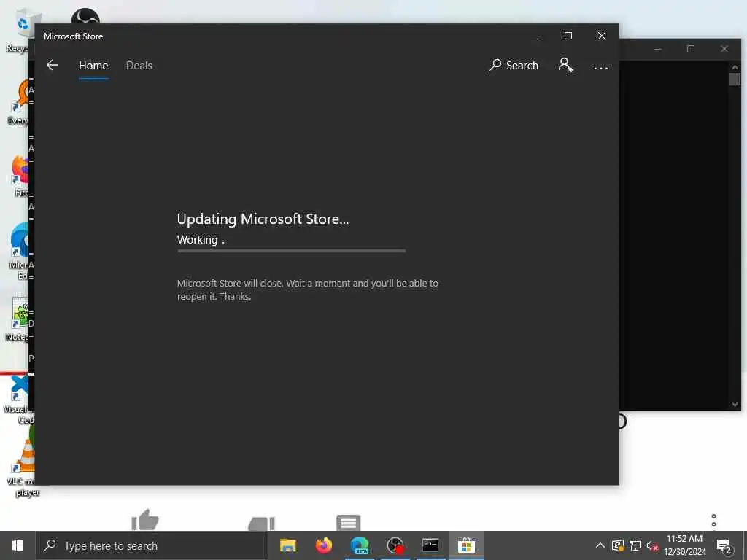Maximize the background console window
This screenshot has height=560, width=747.
click(x=691, y=49)
